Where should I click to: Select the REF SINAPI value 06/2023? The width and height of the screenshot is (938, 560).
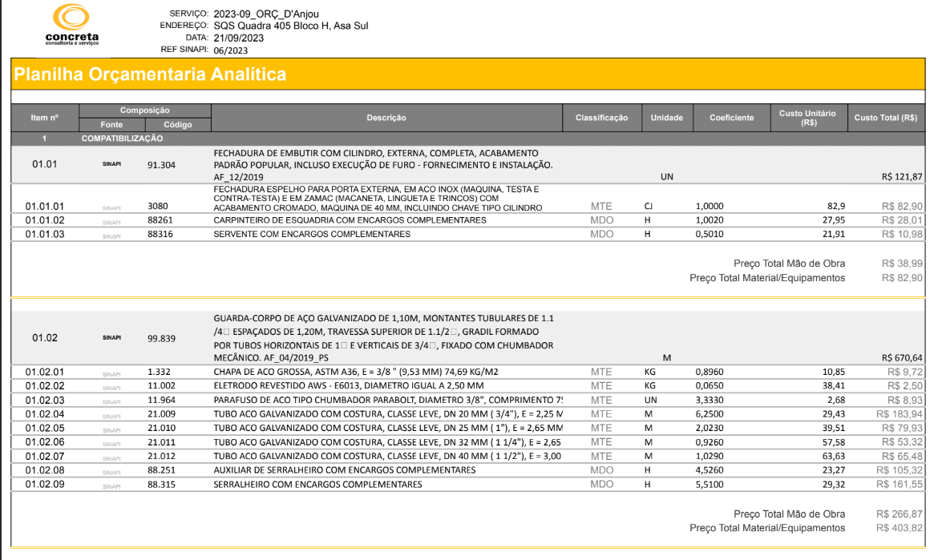(230, 50)
